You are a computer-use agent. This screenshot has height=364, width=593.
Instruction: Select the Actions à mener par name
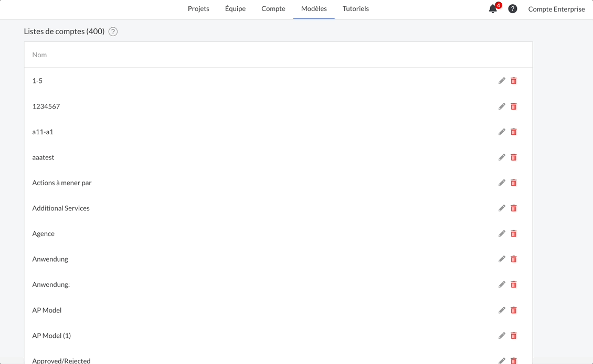point(62,183)
